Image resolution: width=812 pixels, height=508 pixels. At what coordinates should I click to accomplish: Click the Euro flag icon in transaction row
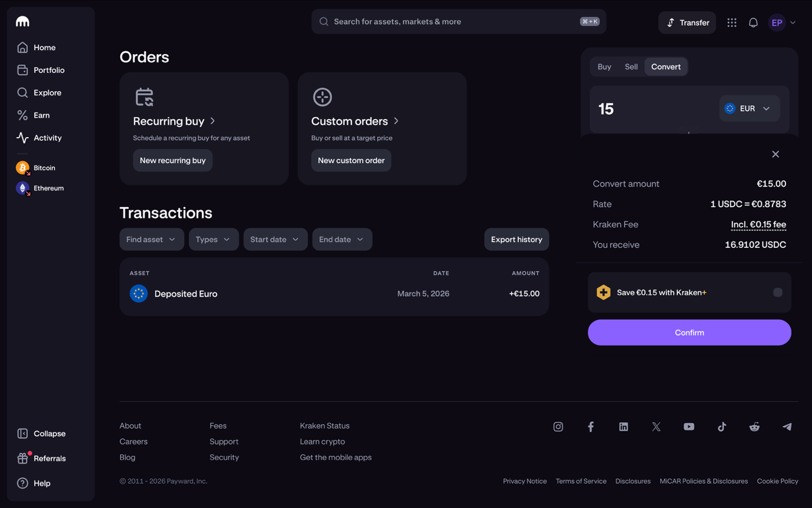point(139,293)
